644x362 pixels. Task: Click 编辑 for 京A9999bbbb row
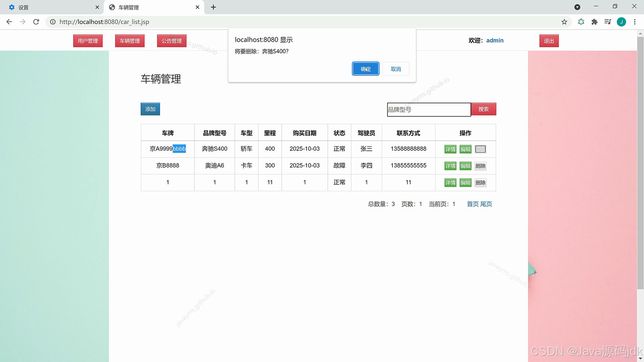click(466, 149)
